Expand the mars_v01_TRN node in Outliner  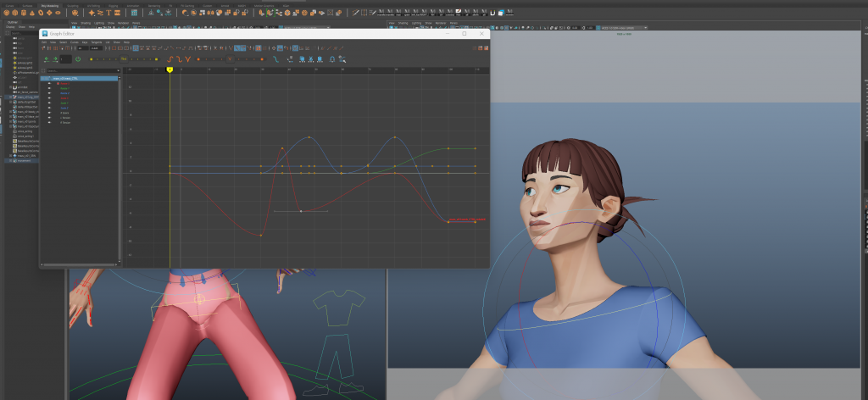coord(10,155)
